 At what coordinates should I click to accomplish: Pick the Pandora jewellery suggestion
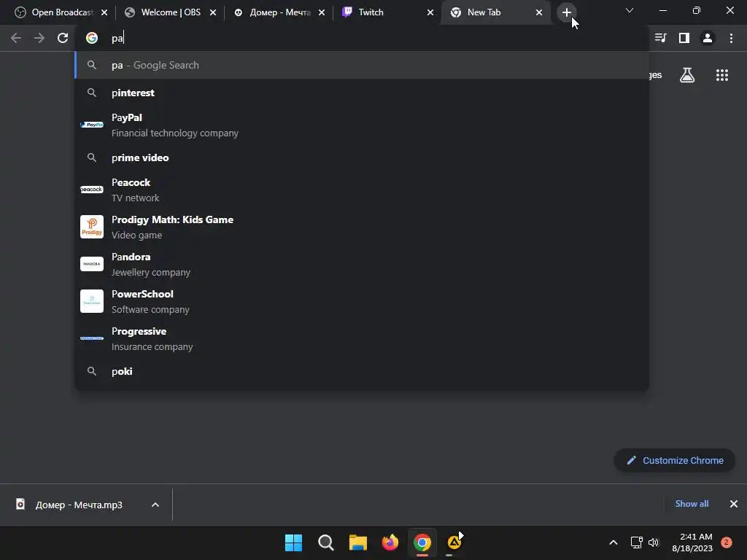click(x=362, y=264)
